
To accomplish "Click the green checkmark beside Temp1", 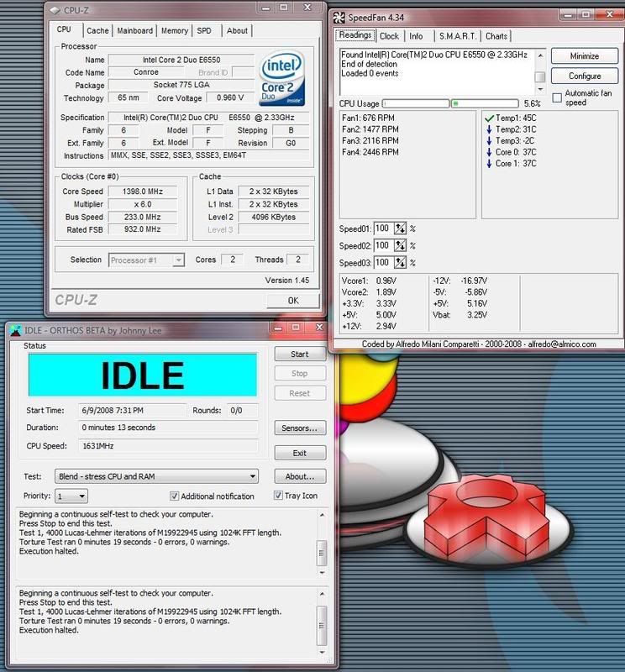I will [489, 118].
